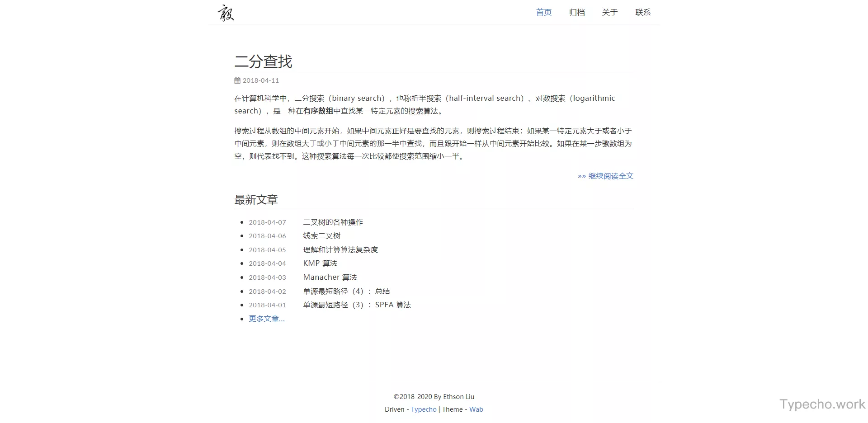The image size is (868, 423).
Task: Open the post 线索二叉树
Action: (x=321, y=235)
